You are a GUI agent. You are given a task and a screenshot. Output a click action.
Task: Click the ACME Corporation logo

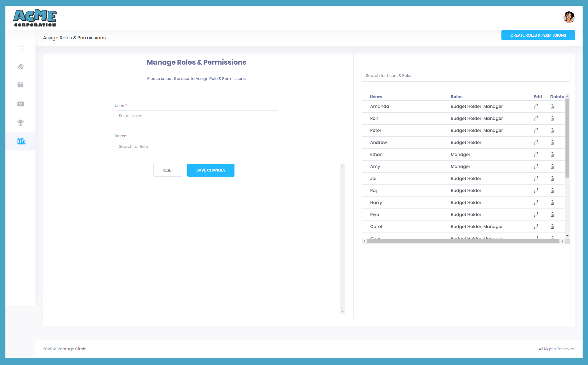35,18
